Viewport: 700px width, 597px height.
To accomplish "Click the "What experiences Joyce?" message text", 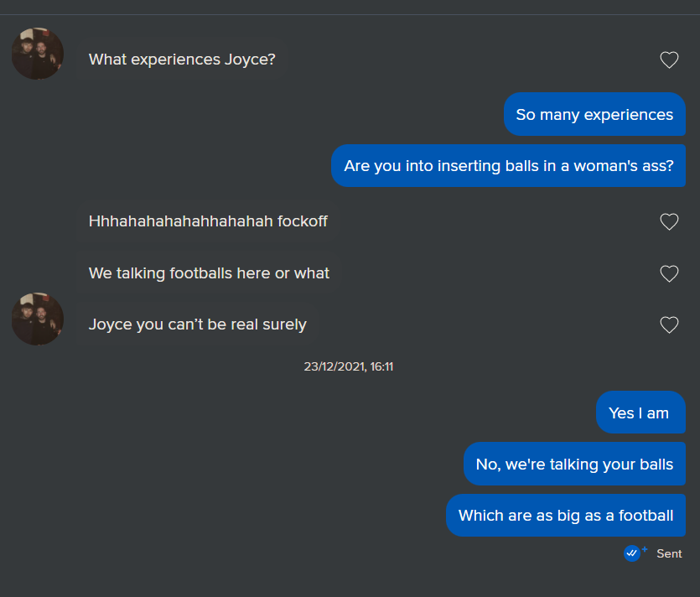I will 182,60.
